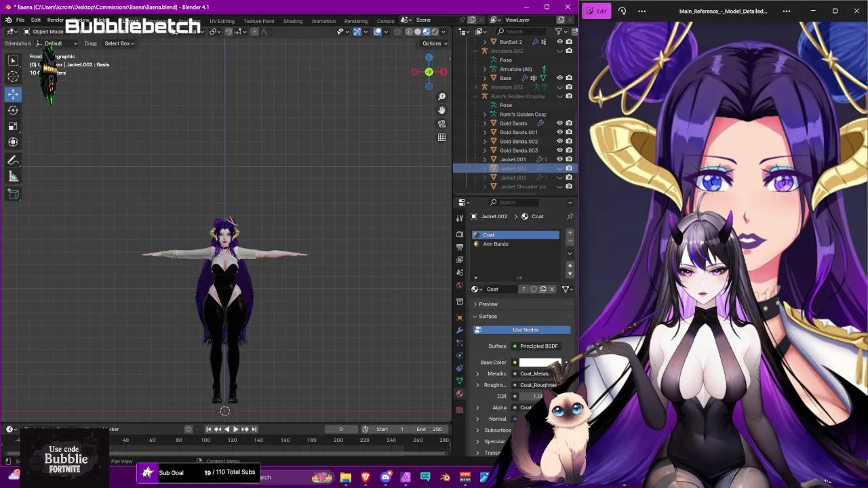Expand the Gold Bands outliner row
Image resolution: width=868 pixels, height=488 pixels.
pos(485,123)
